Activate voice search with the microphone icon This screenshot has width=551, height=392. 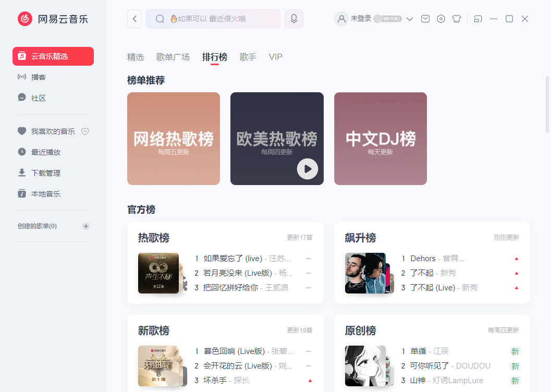point(293,18)
